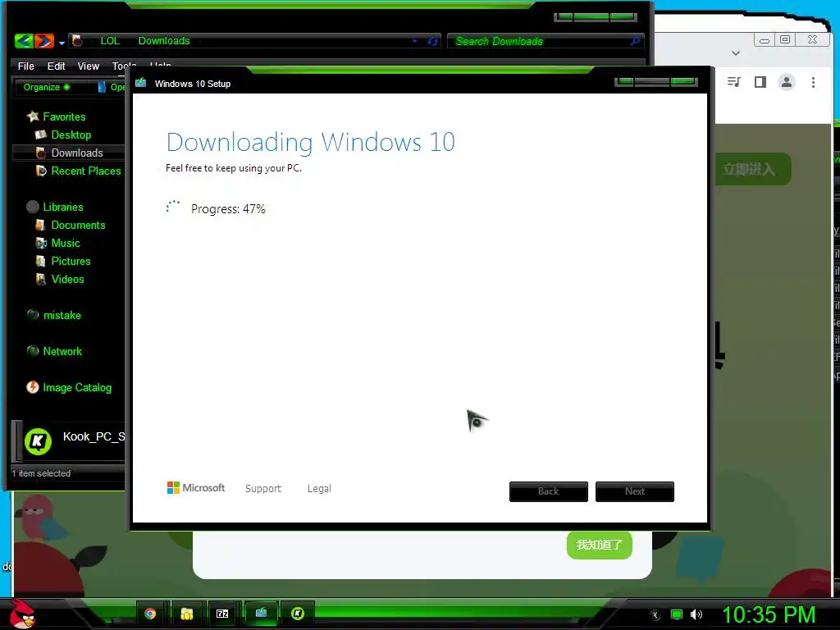Click the Desktop folder icon in sidebar
The height and width of the screenshot is (630, 840).
coord(41,135)
